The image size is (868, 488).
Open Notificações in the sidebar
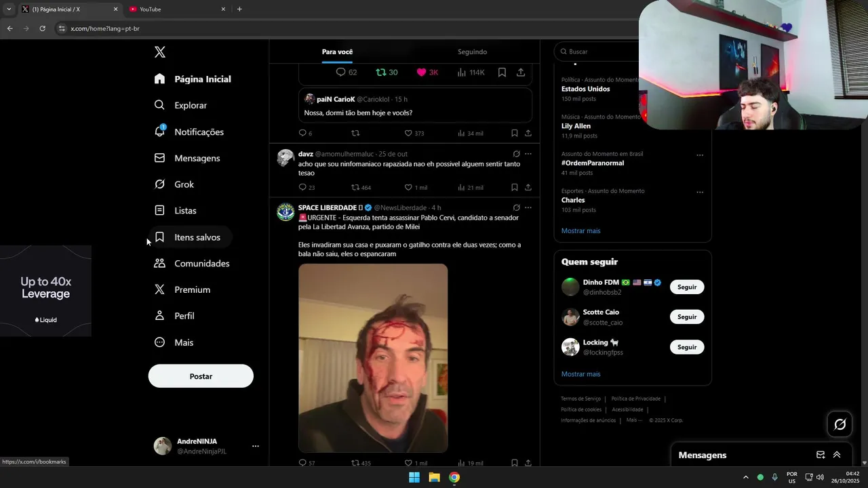coord(189,131)
